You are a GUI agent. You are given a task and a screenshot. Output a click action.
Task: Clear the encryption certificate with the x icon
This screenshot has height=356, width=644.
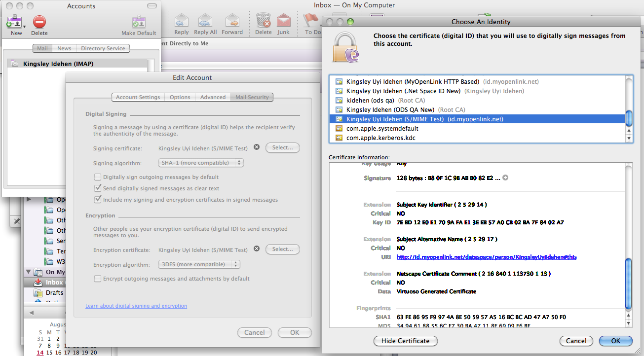point(256,249)
